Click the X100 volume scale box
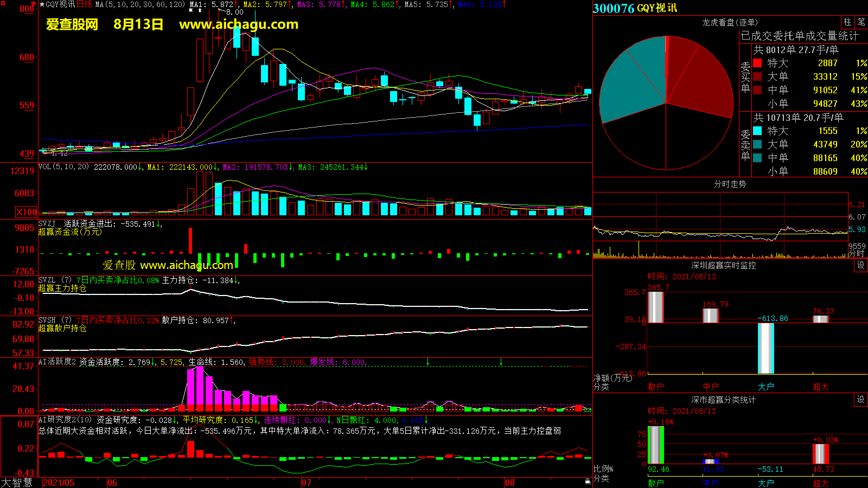Viewport: 868px width, 488px height. 27,212
